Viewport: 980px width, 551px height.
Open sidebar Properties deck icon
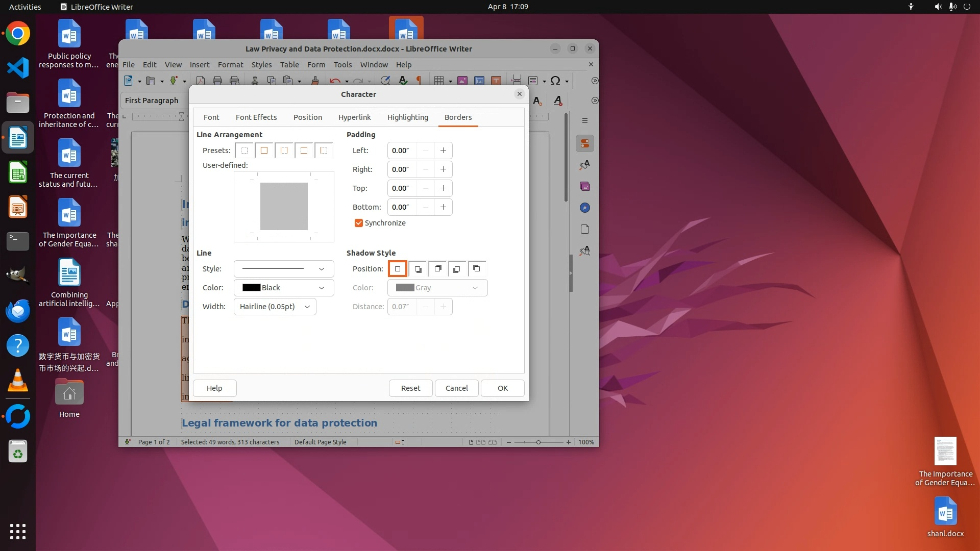tap(585, 144)
